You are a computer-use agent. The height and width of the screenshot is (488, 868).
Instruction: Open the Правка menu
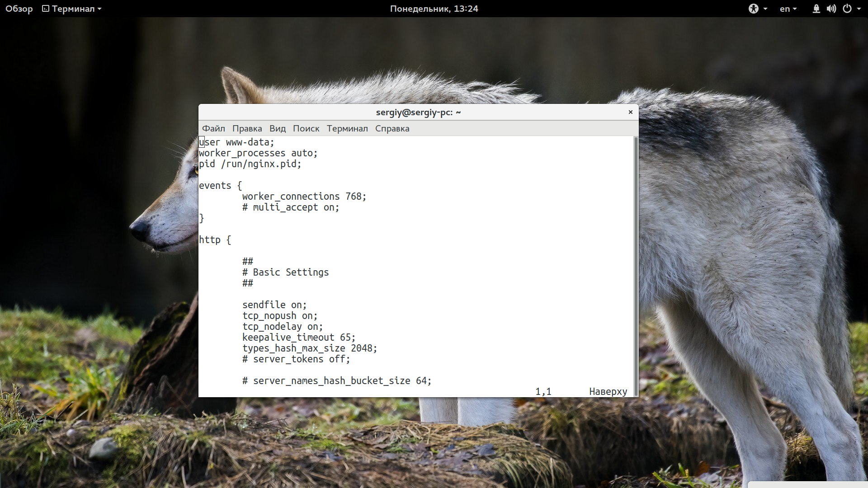pos(247,128)
